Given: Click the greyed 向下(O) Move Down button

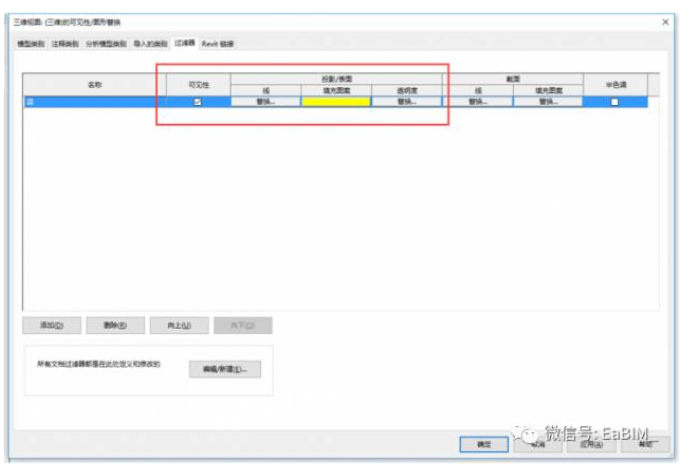Looking at the screenshot, I should [x=243, y=325].
